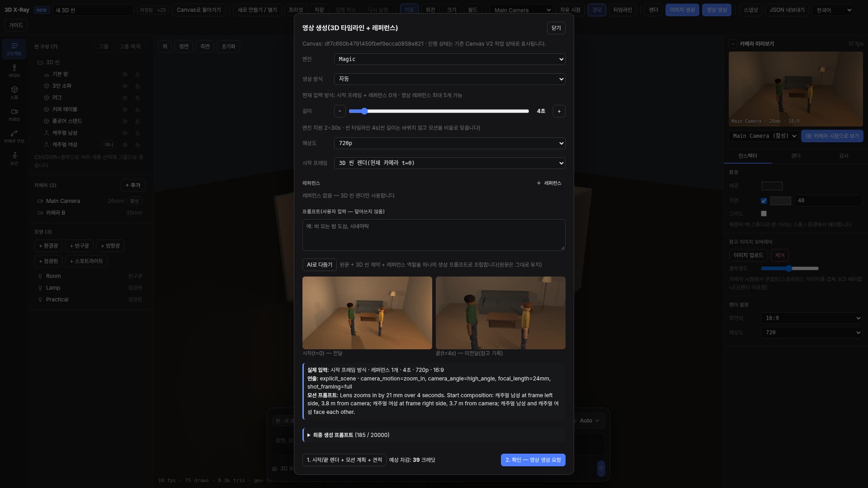Decrease video length with minus button
The image size is (868, 488).
click(340, 111)
